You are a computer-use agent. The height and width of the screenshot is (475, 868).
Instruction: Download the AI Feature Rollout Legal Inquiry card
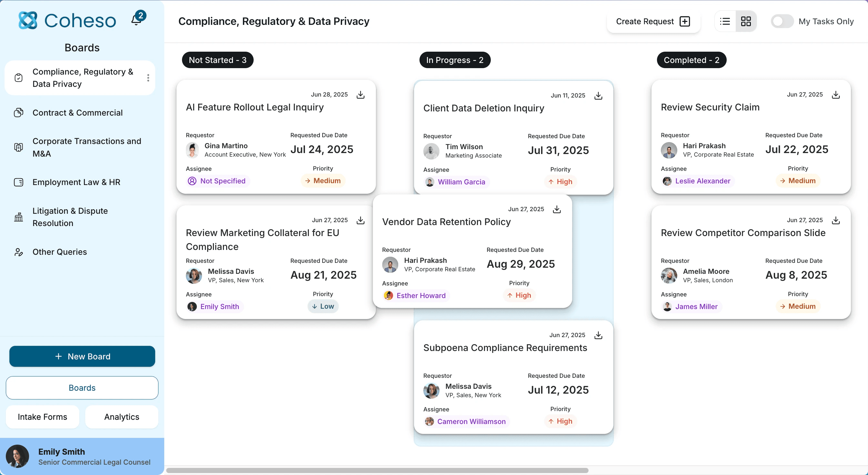[x=360, y=95]
